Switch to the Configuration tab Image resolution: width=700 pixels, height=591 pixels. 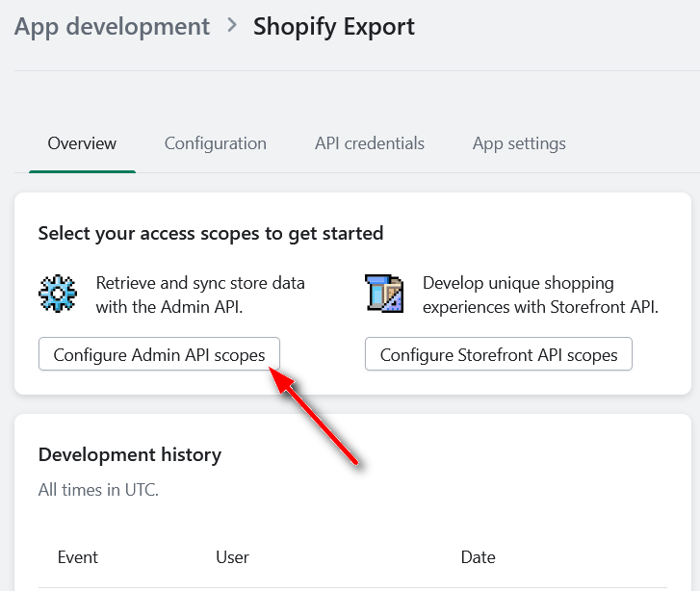(x=216, y=143)
